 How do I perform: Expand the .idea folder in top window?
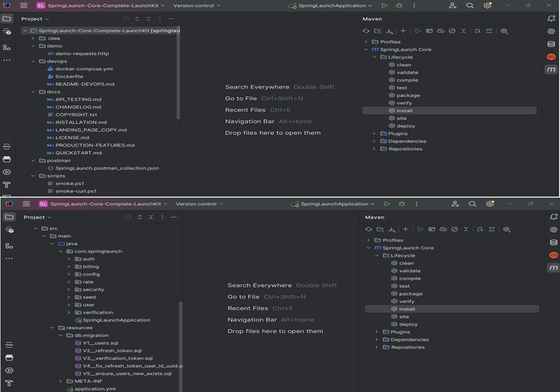[x=33, y=38]
